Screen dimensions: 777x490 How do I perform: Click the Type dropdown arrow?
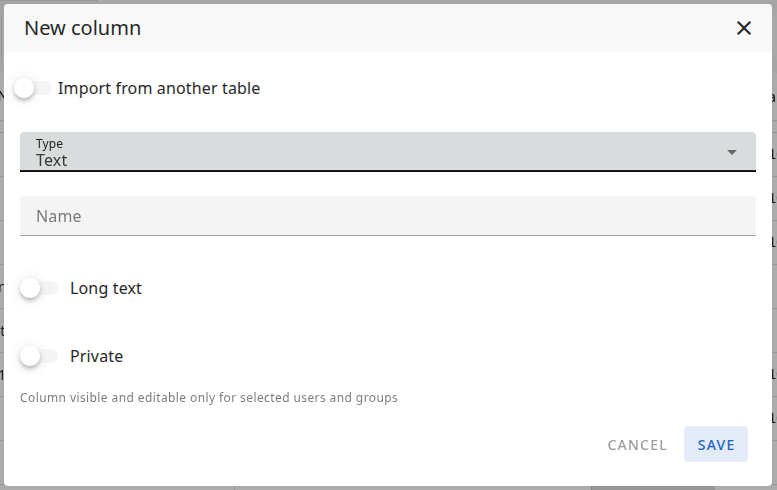tap(732, 152)
